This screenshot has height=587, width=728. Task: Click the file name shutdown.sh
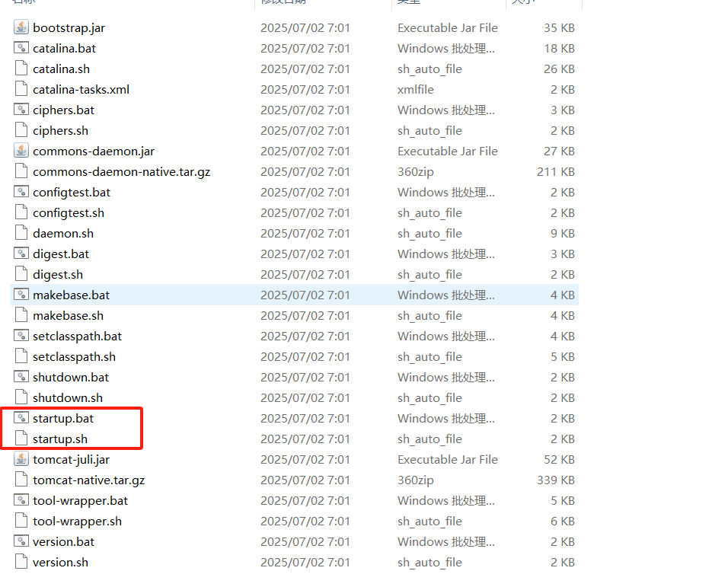point(68,397)
